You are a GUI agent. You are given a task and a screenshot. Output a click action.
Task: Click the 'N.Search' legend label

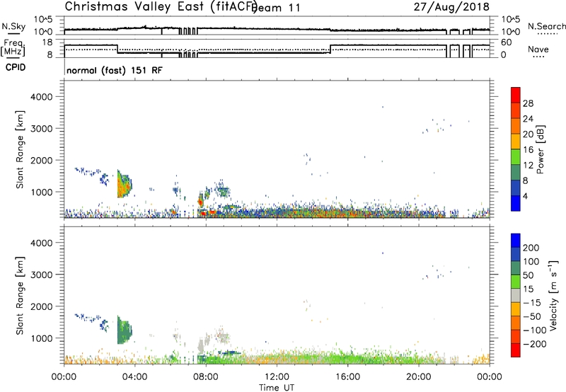click(546, 26)
